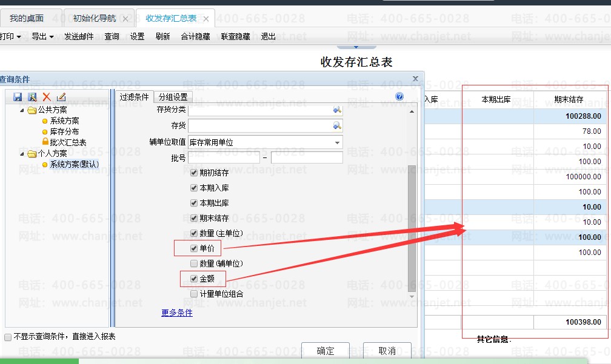The width and height of the screenshot is (611, 364).
Task: Close the 收发存汇总表 tab
Action: 206,19
